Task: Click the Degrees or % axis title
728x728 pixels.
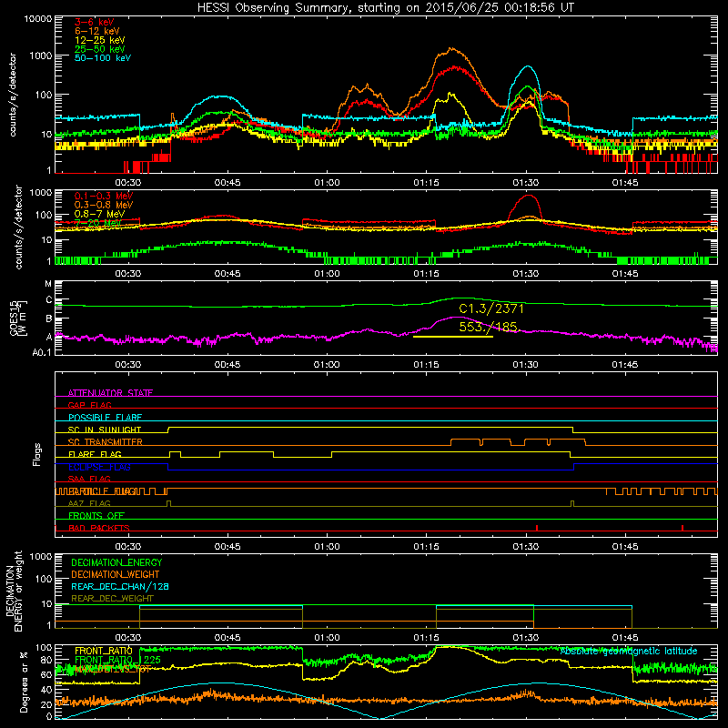Action: pyautogui.click(x=23, y=682)
